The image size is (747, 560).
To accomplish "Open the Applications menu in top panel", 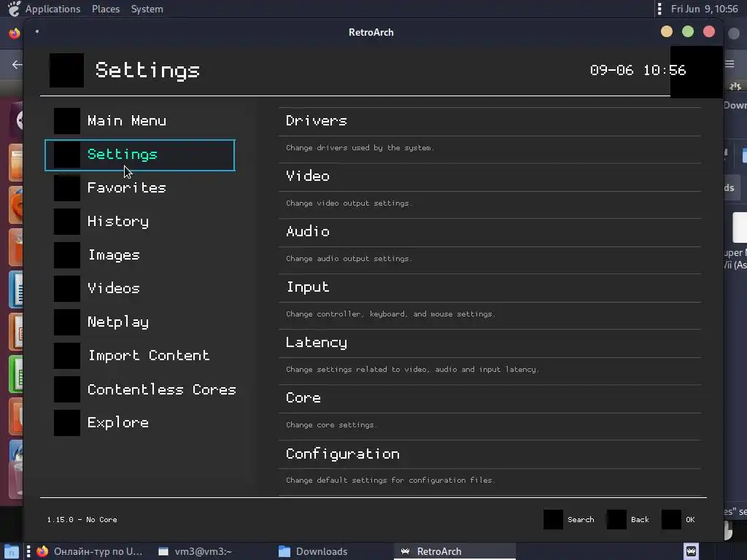I will 53,9.
